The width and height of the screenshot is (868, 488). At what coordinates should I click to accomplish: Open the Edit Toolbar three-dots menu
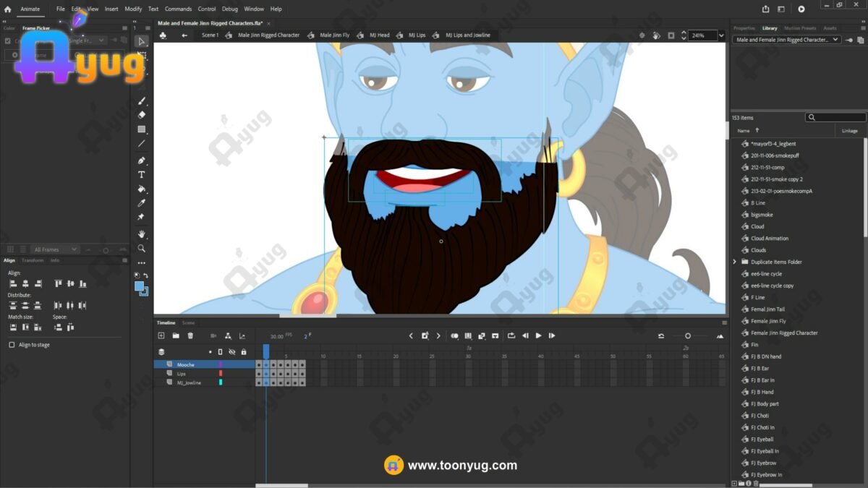142,263
